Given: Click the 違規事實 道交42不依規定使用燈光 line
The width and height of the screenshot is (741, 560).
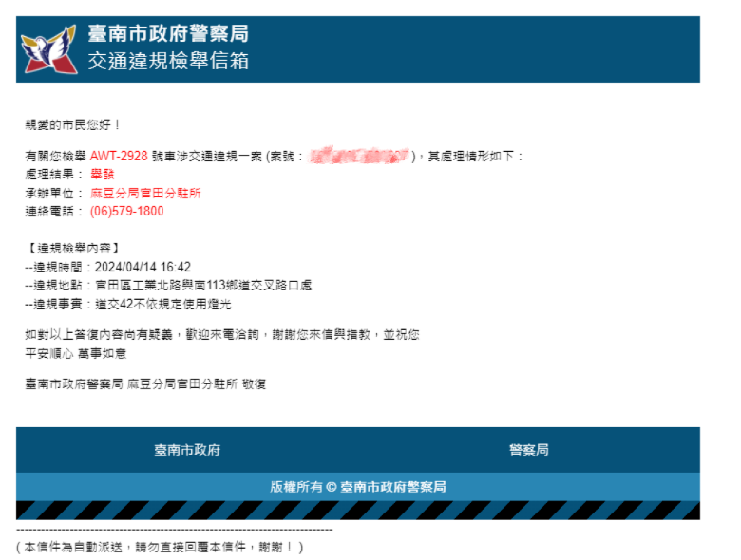Looking at the screenshot, I should point(128,304).
